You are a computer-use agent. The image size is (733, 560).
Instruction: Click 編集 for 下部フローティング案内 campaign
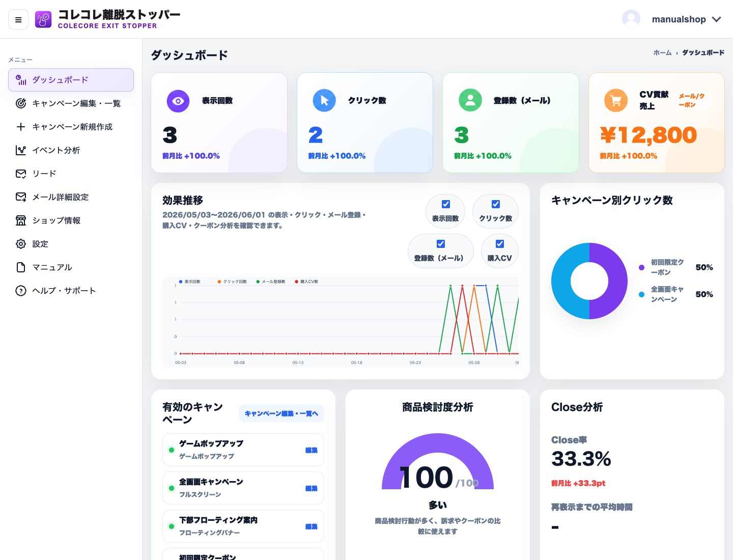click(x=312, y=526)
